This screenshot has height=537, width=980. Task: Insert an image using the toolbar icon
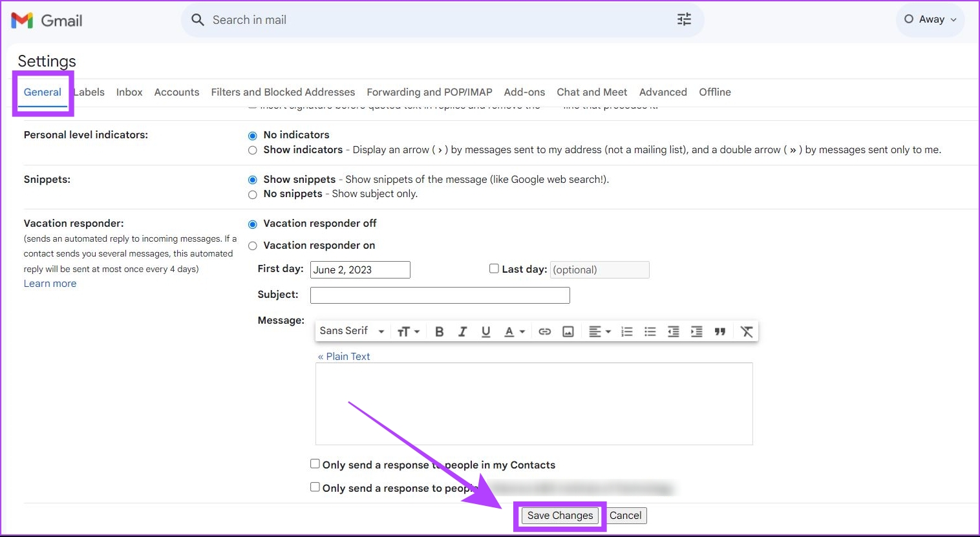pyautogui.click(x=568, y=331)
